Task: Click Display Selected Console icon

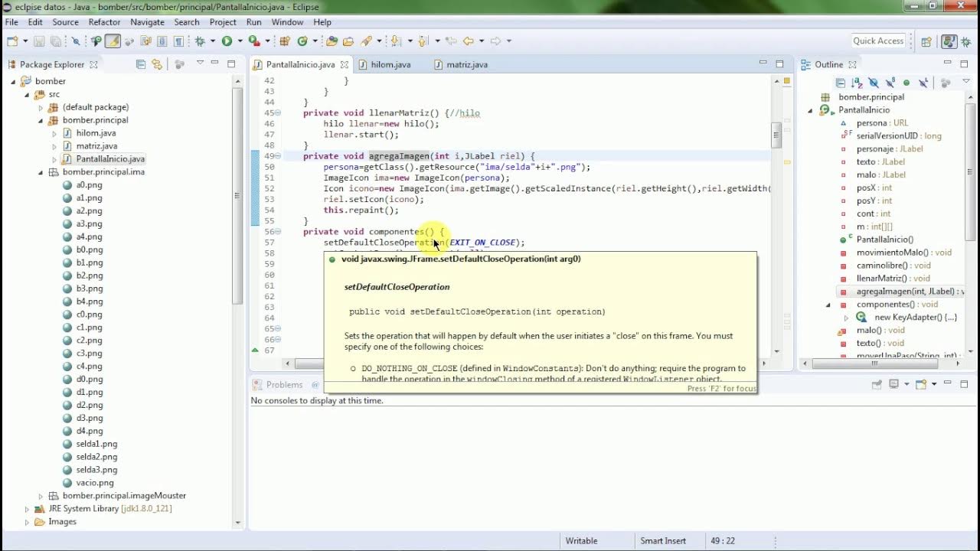Action: (893, 384)
